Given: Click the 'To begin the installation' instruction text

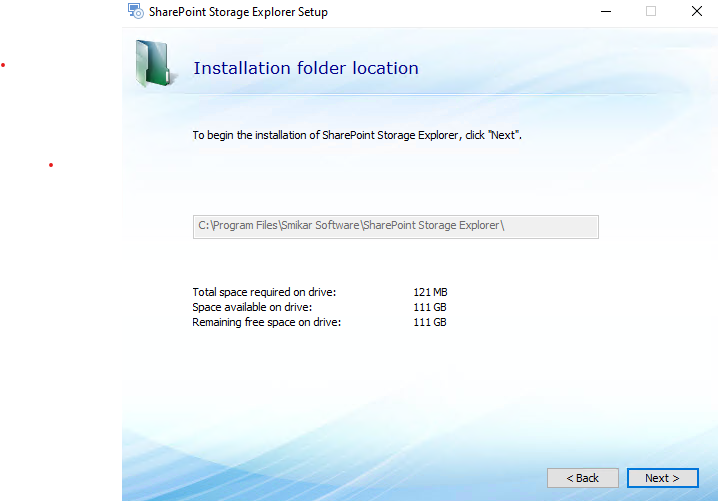Looking at the screenshot, I should 357,135.
